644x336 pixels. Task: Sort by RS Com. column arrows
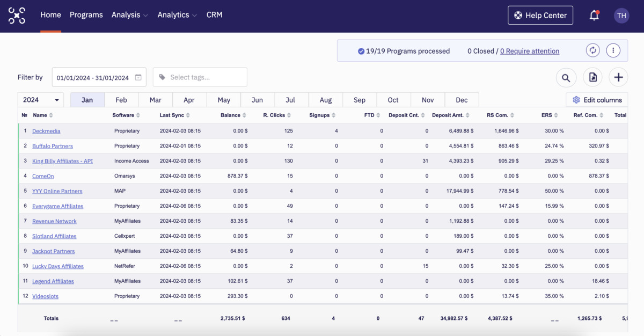pyautogui.click(x=513, y=115)
